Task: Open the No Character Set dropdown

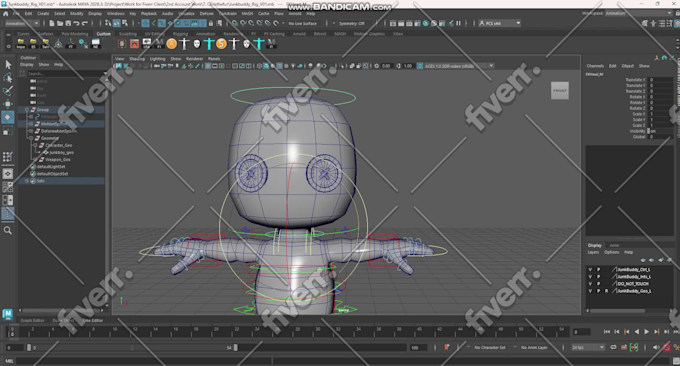Action: (x=490, y=347)
